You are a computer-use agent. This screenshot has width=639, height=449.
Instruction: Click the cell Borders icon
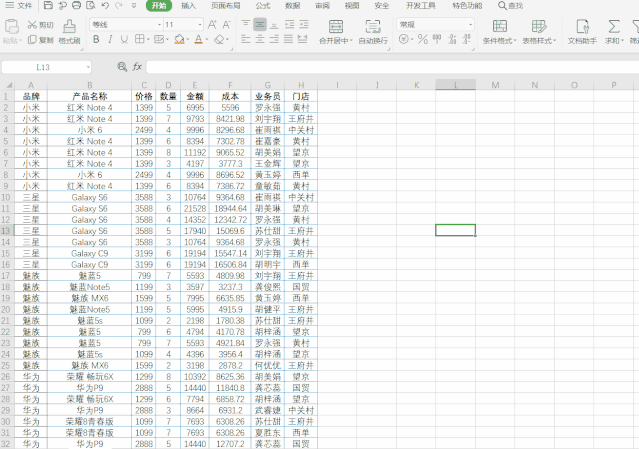139,40
